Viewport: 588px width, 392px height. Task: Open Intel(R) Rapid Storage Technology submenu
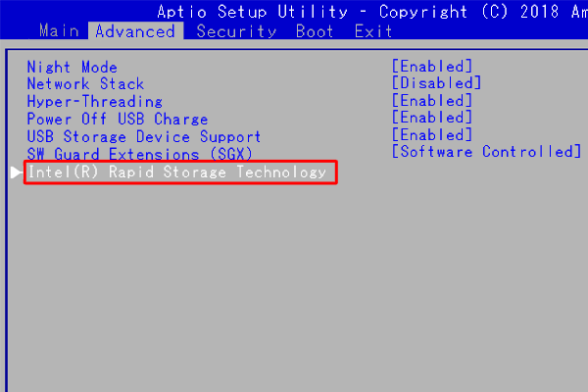coord(176,172)
